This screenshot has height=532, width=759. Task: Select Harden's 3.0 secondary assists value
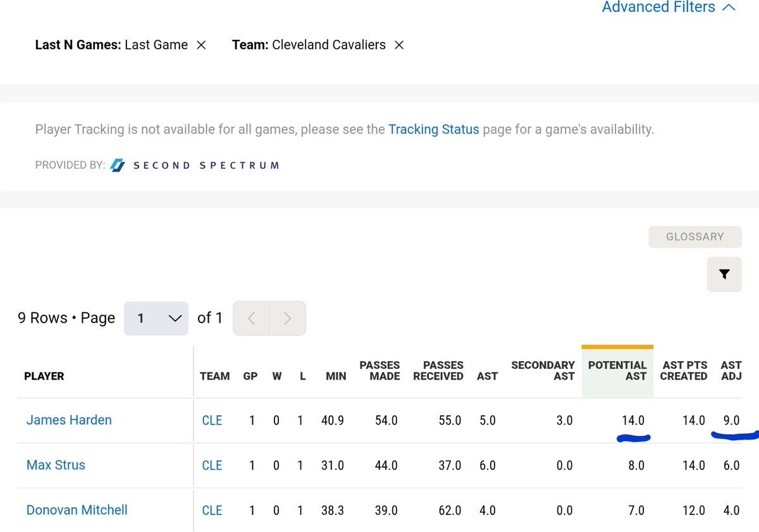pos(564,421)
